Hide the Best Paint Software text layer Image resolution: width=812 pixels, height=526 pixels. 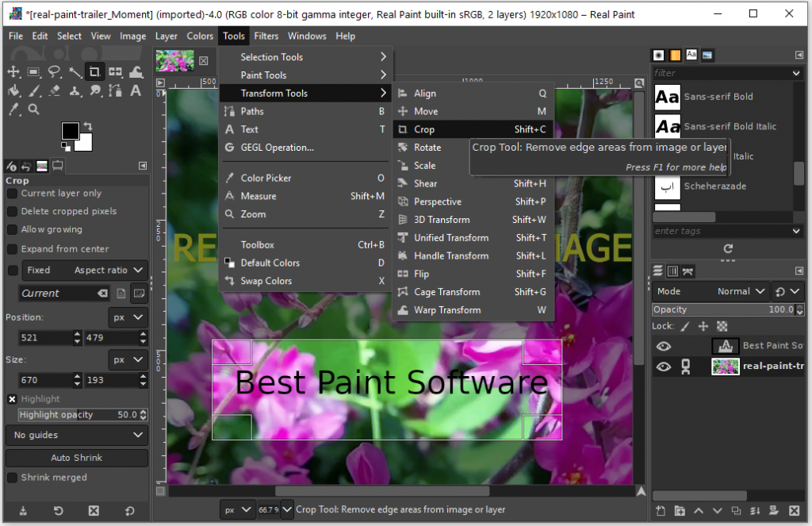click(664, 346)
